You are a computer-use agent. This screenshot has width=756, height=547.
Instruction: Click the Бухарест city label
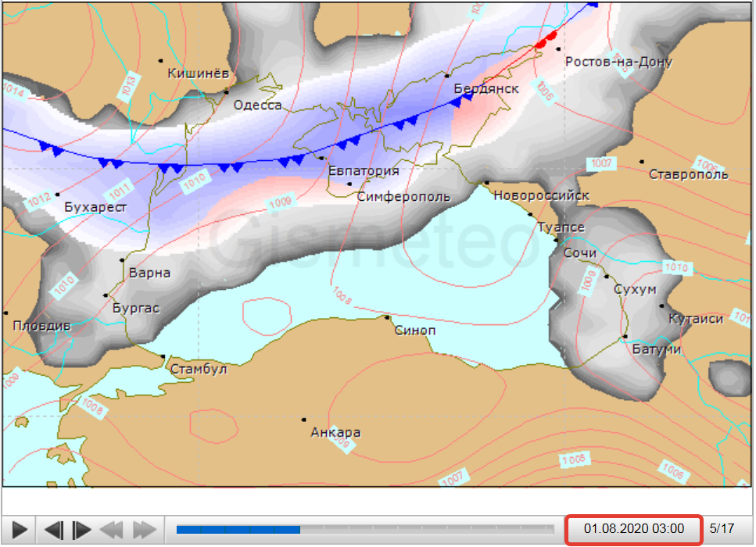[95, 207]
